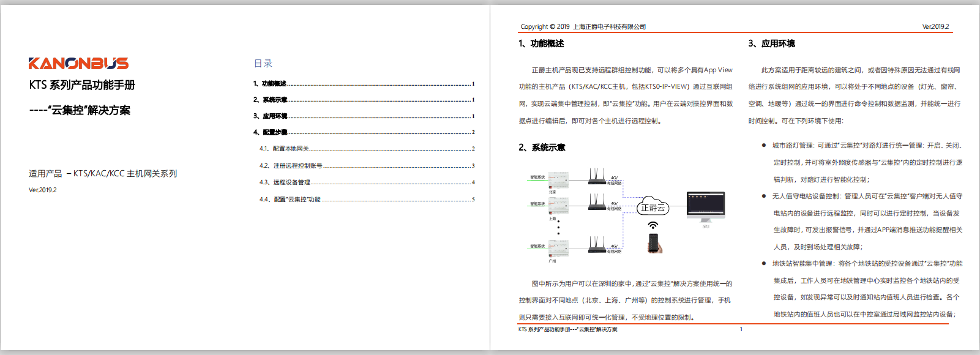Screen dimensions: 980x355
Task: Go to 4、配置步骤 in the contents list
Action: click(271, 132)
